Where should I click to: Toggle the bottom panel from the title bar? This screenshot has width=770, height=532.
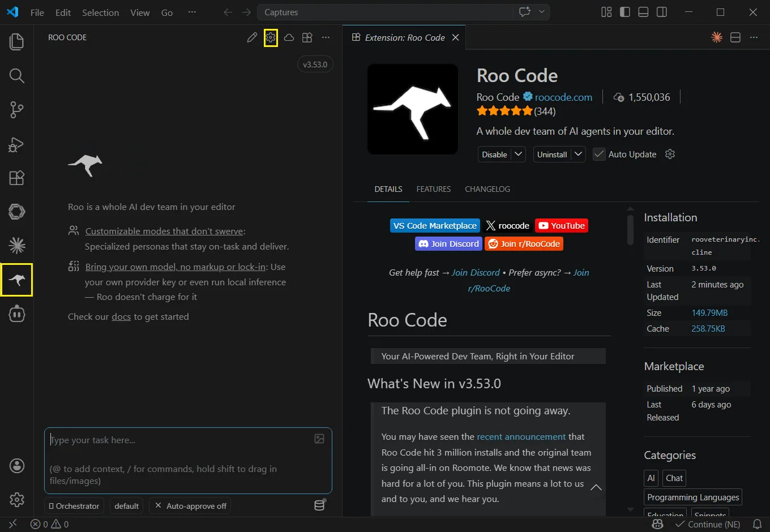(643, 12)
